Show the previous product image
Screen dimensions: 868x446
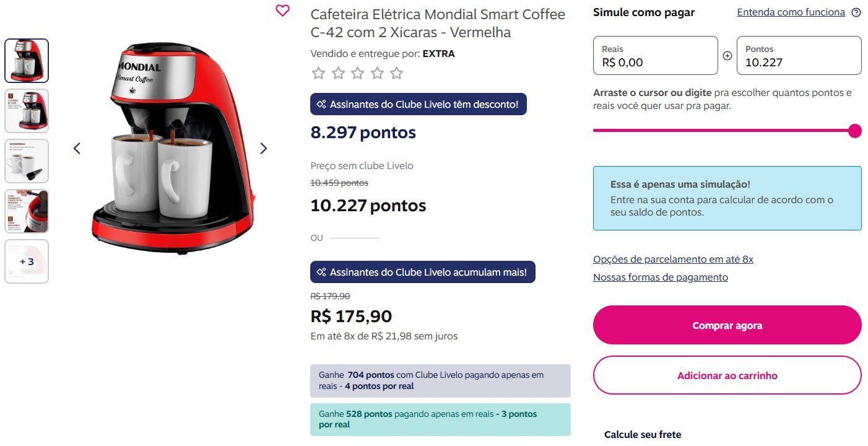click(x=77, y=149)
